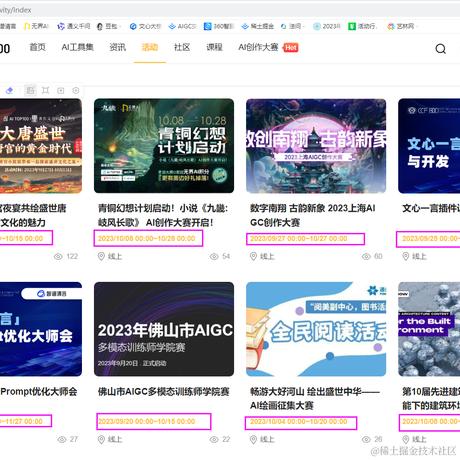The height and width of the screenshot is (460, 460).
Task: Click the eye icon next to 27 views
Action: pos(62,439)
